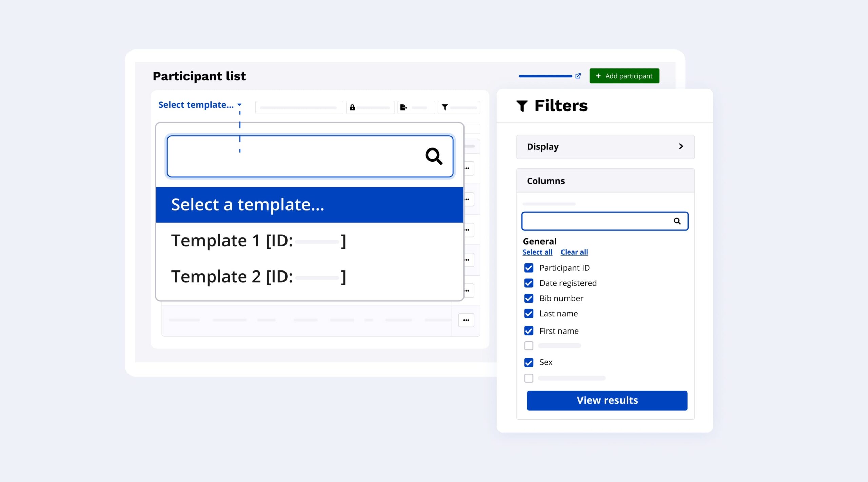Click the Add participant button
Image resolution: width=868 pixels, height=482 pixels.
624,76
